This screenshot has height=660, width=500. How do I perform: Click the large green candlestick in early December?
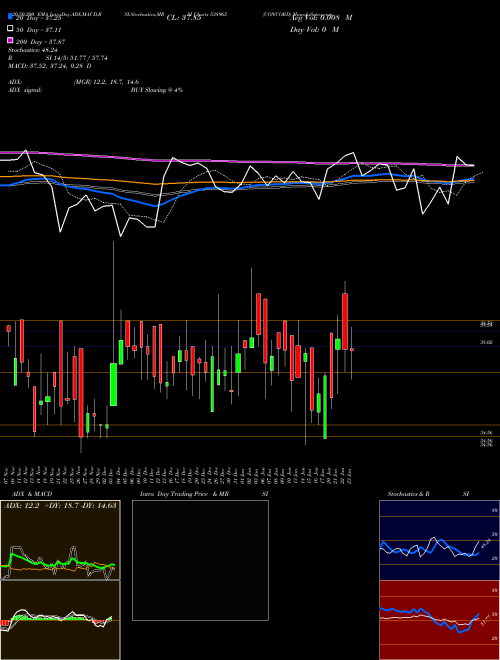(113, 384)
